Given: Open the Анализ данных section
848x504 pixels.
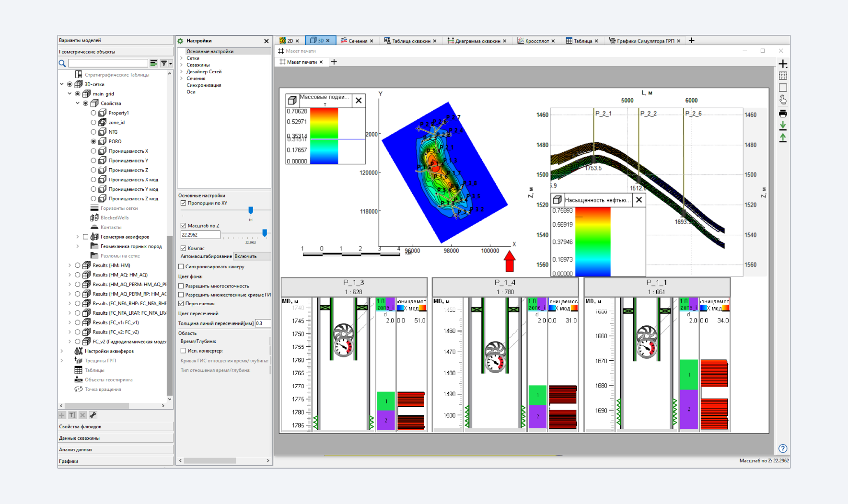Looking at the screenshot, I should tap(115, 449).
